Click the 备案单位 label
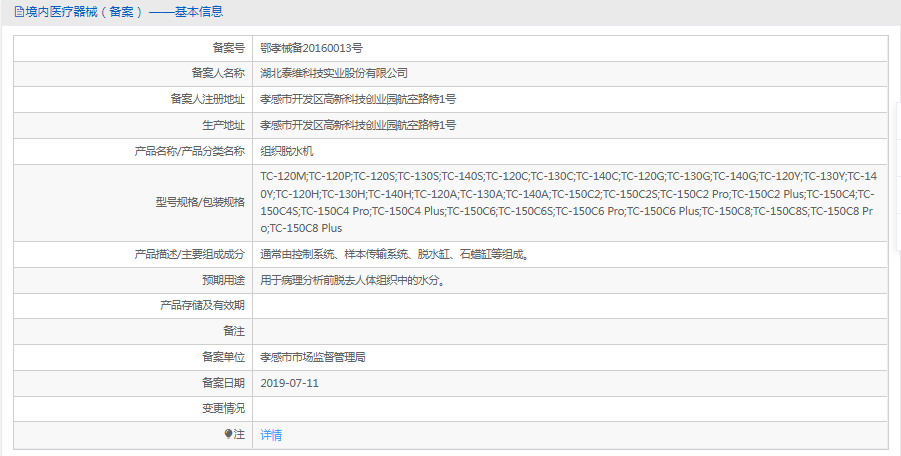This screenshot has width=901, height=456. (x=224, y=357)
